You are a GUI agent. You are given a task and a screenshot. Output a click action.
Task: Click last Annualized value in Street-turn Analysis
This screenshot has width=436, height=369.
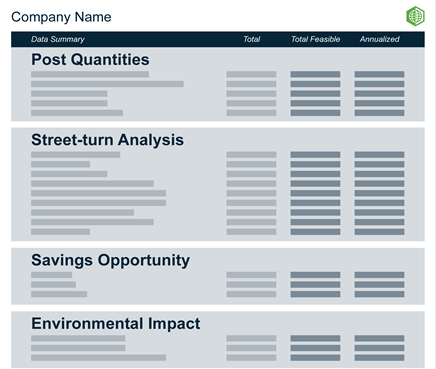(x=379, y=232)
